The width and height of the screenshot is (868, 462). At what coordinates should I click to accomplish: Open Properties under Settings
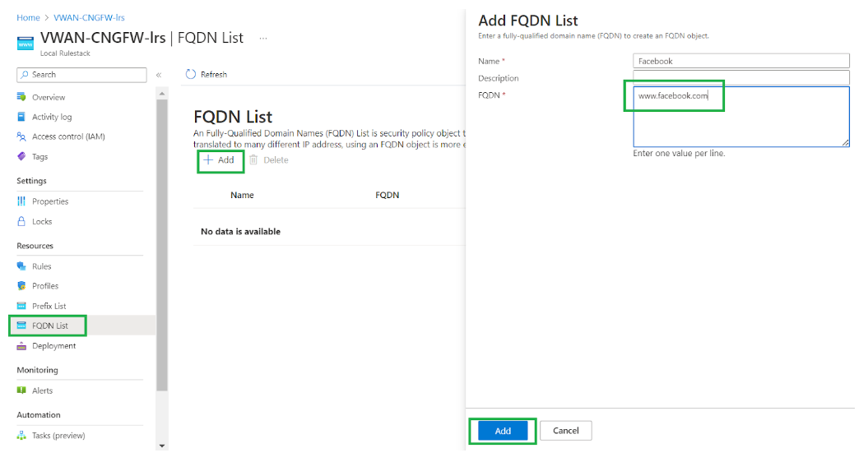pos(50,201)
